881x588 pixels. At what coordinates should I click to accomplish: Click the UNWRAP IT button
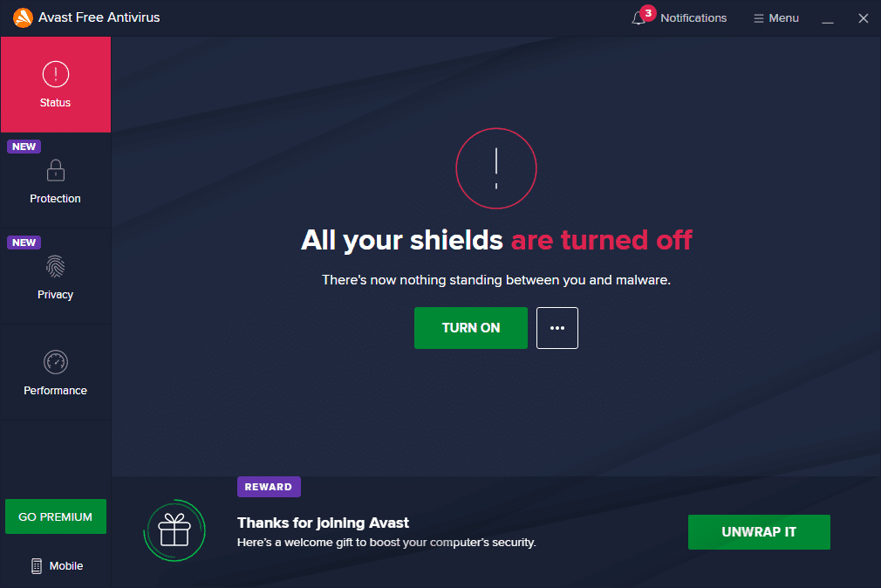(x=759, y=532)
